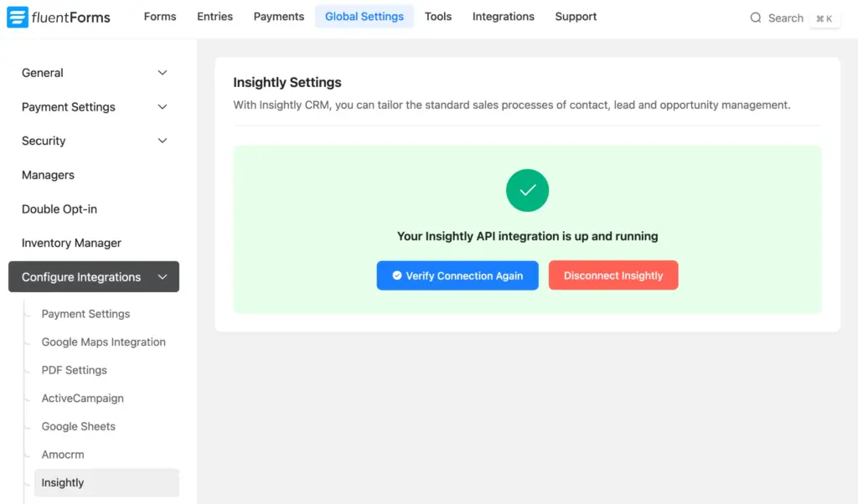This screenshot has width=858, height=504.
Task: Open the Integrations menu
Action: click(503, 16)
